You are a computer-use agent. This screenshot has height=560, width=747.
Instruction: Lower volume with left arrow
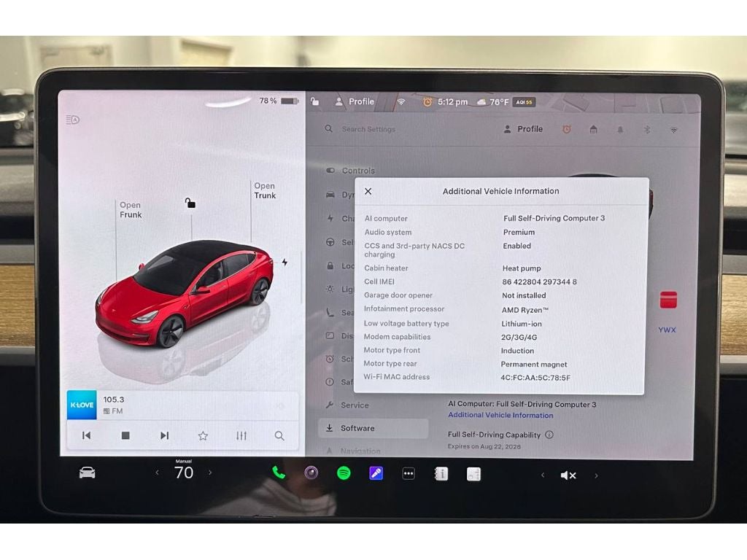point(542,475)
